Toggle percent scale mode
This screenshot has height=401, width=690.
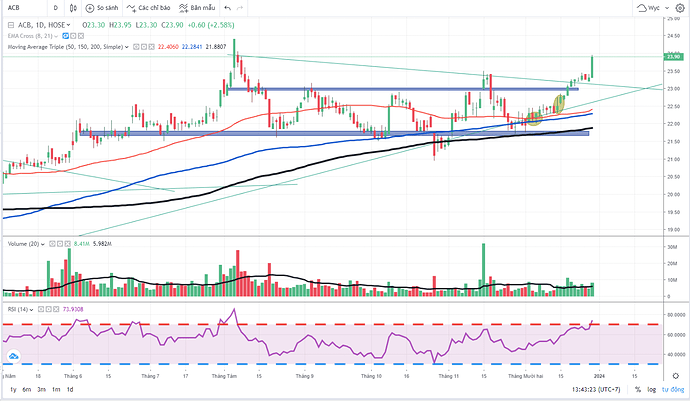[x=638, y=390]
